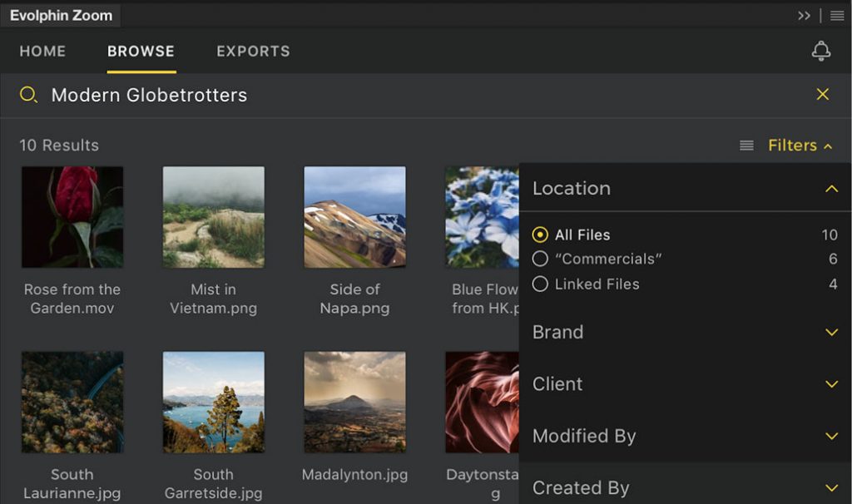The width and height of the screenshot is (852, 504).
Task: Select the "Commercials" radio button
Action: pos(540,259)
